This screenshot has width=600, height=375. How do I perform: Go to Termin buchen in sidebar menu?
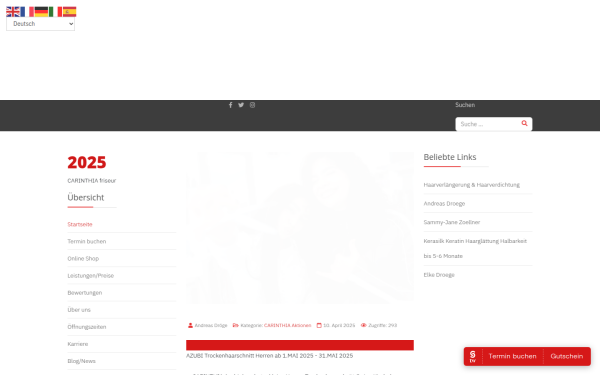pyautogui.click(x=87, y=241)
